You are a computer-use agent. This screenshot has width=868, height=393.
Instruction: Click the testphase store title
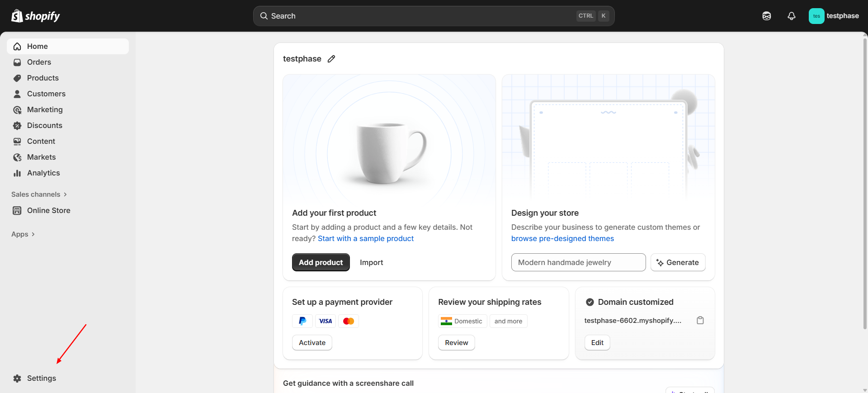(x=302, y=59)
